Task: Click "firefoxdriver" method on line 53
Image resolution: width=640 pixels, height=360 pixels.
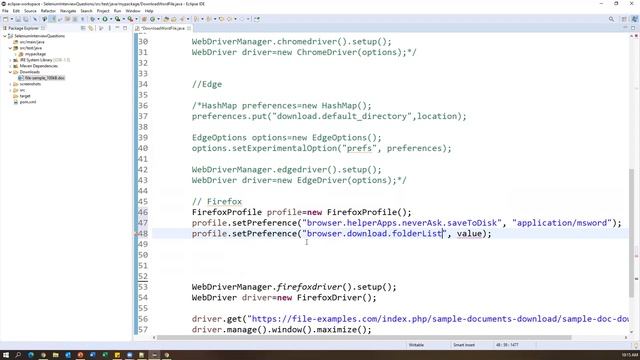Action: [x=310, y=287]
